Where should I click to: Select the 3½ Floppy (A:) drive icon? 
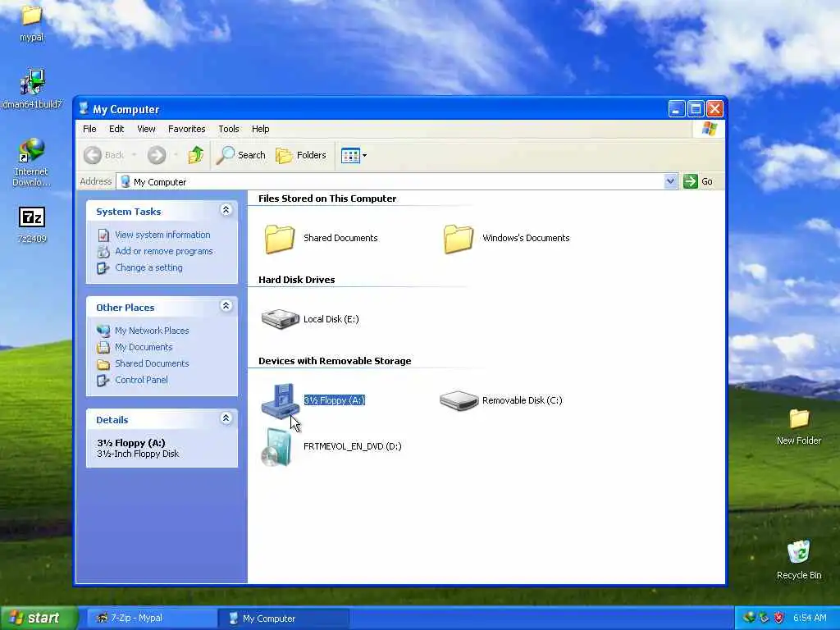[281, 400]
